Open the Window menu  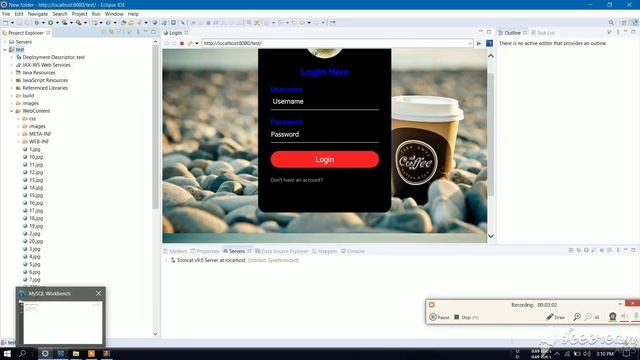(114, 14)
